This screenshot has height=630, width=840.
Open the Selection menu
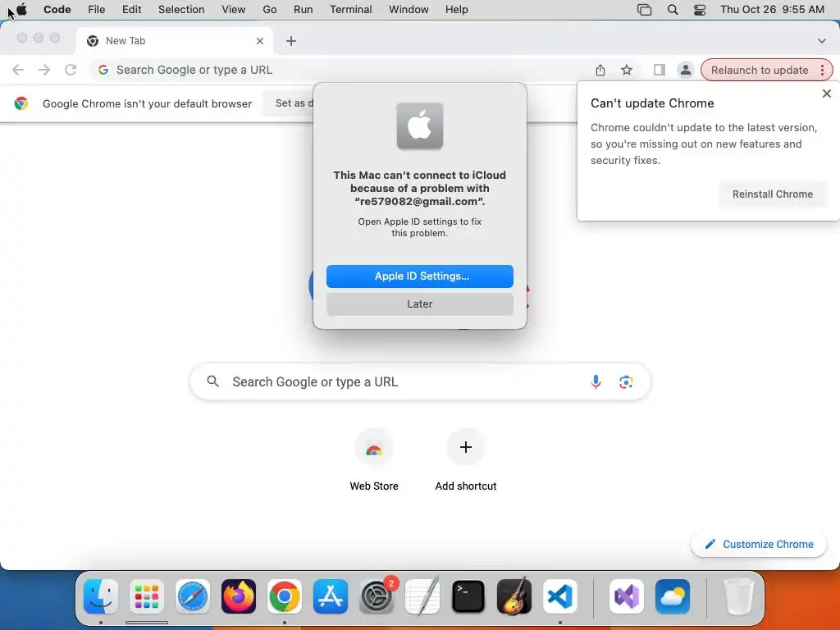181,10
